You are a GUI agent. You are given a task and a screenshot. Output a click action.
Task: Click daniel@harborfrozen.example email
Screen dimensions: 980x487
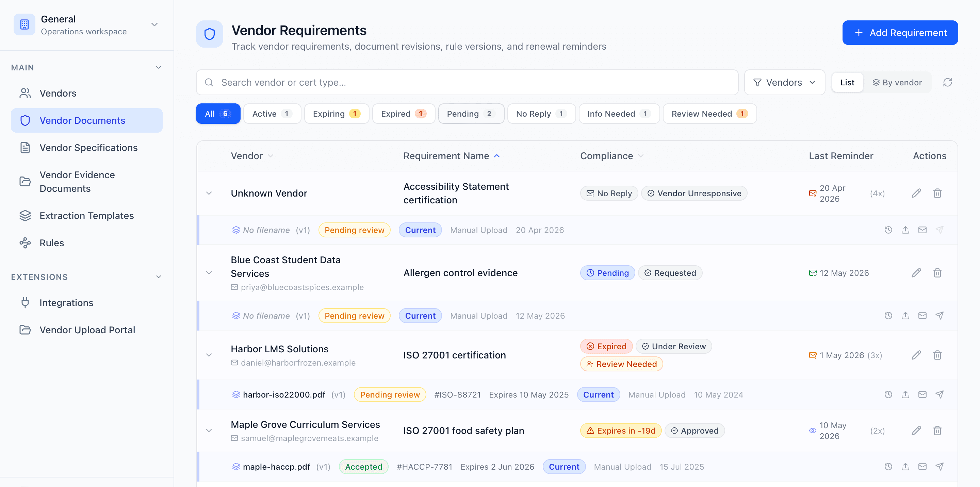coord(298,363)
